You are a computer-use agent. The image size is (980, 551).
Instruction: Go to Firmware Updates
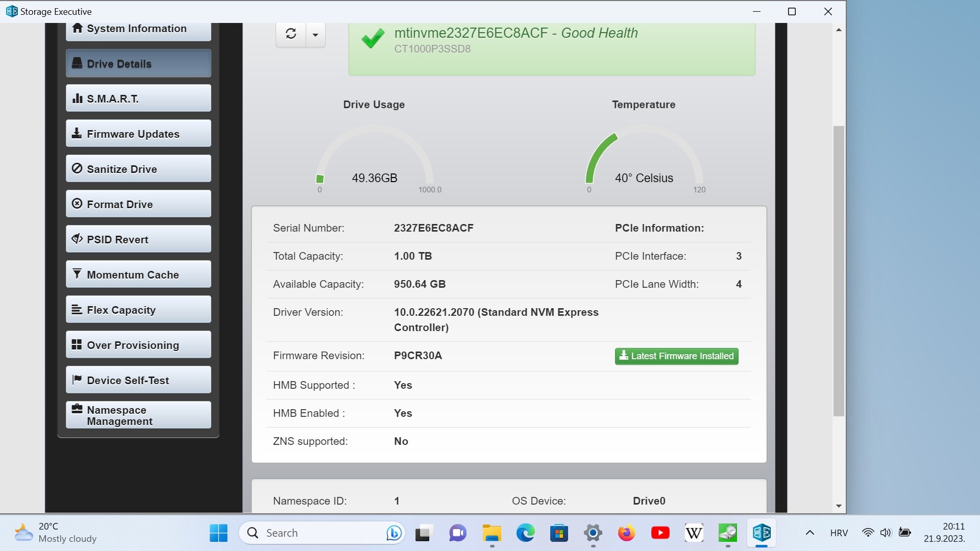[138, 134]
